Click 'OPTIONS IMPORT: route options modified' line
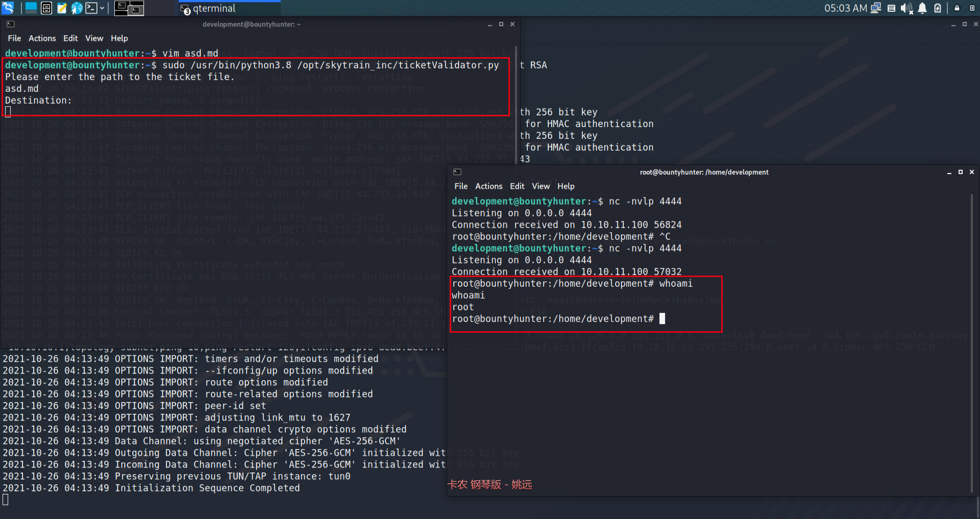Image resolution: width=980 pixels, height=519 pixels. 165,383
